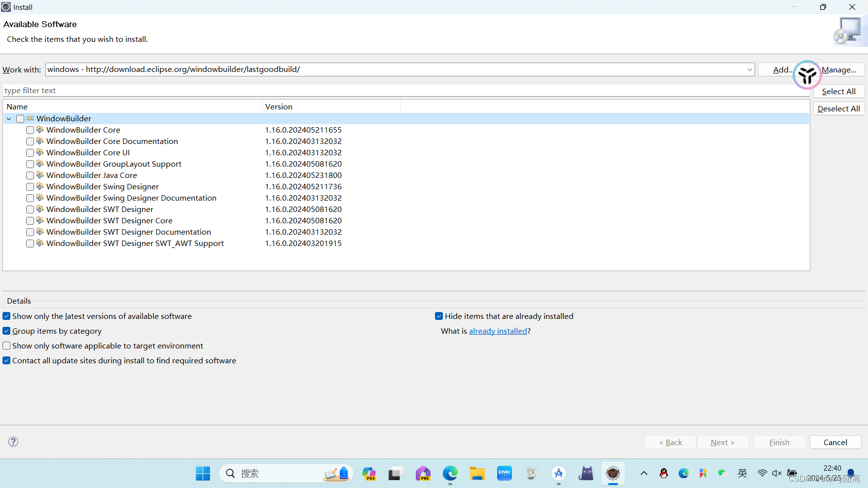Click the WindowBuilder category folder icon
Screen dimensions: 868x488
point(30,118)
